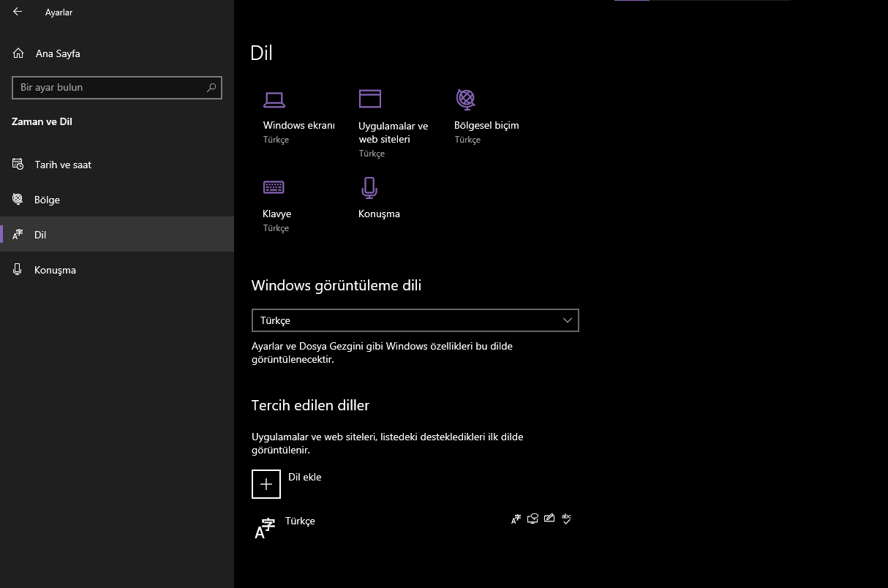Focus the Bir ayar bulun search field
This screenshot has height=588, width=888.
(x=117, y=87)
